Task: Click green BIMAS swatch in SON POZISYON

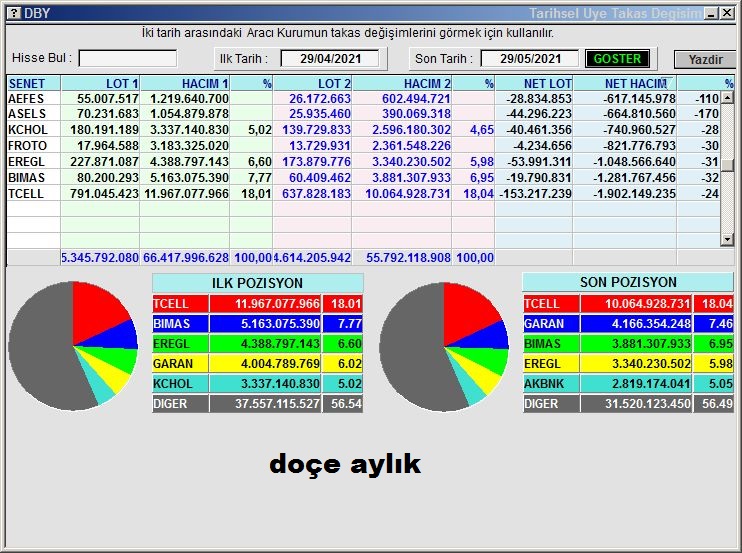Action: 551,343
